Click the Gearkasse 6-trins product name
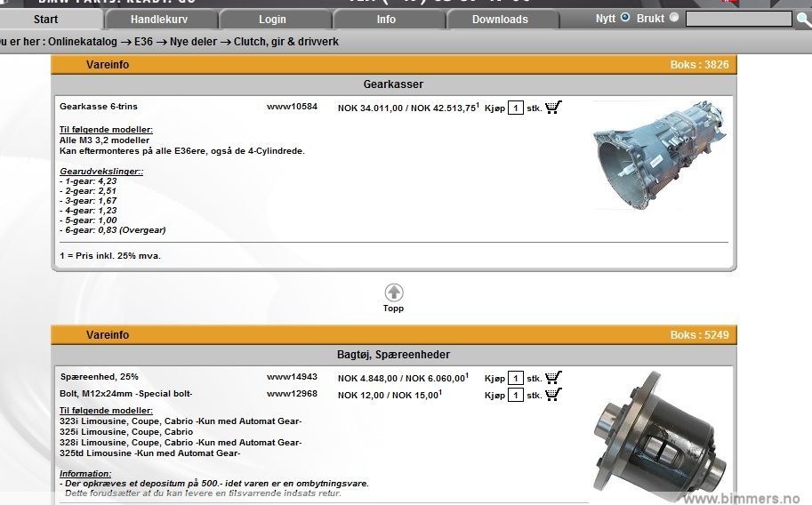Image resolution: width=812 pixels, height=505 pixels. click(99, 107)
